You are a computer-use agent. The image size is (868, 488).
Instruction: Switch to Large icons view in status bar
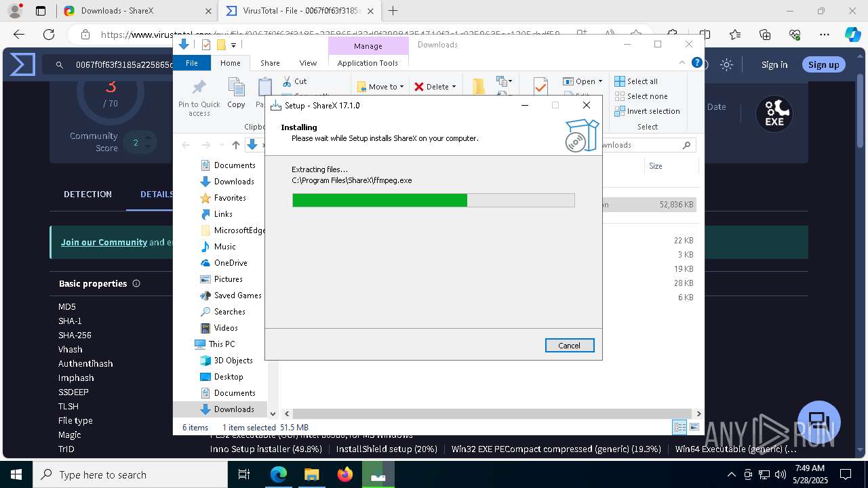tap(694, 427)
